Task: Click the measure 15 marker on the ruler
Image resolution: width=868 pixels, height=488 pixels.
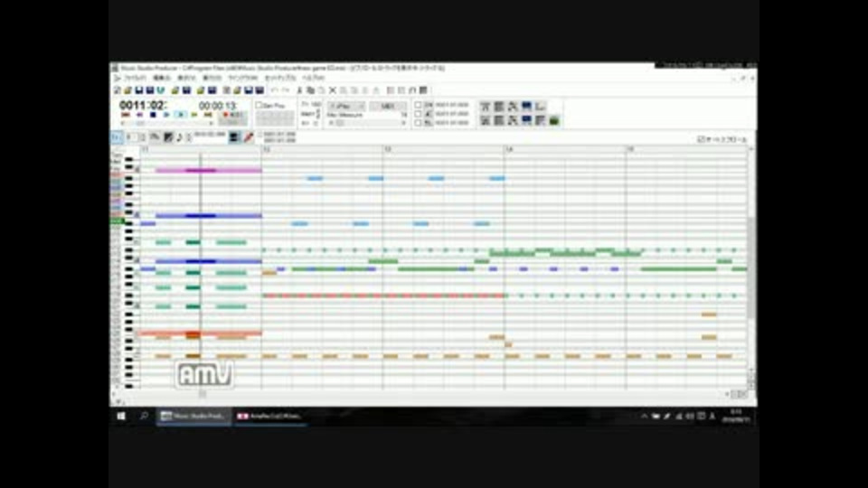Action: tap(630, 149)
